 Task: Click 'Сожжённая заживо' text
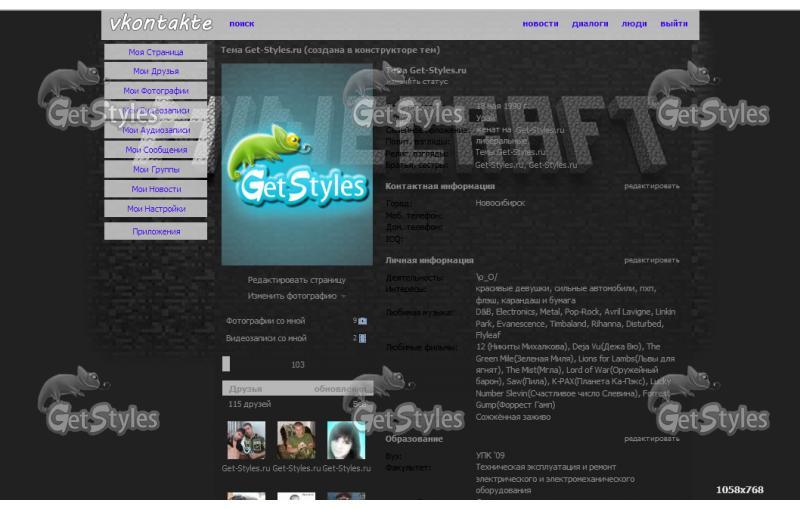(x=513, y=417)
